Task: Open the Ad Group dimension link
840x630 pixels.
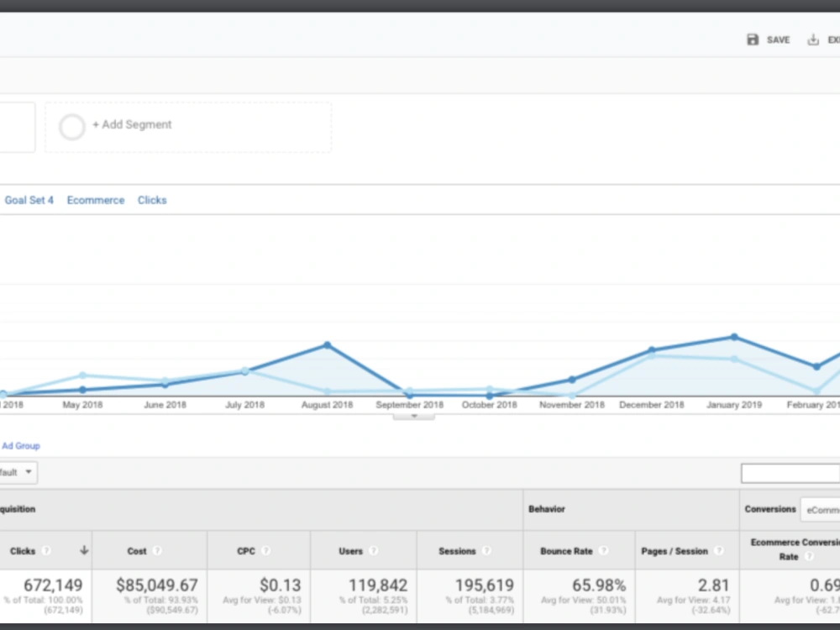Action: coord(21,446)
